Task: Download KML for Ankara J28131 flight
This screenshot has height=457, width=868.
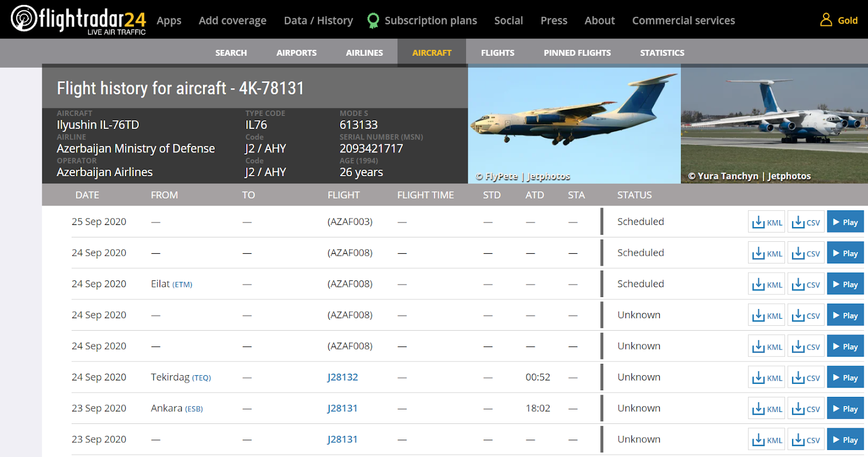Action: 767,408
